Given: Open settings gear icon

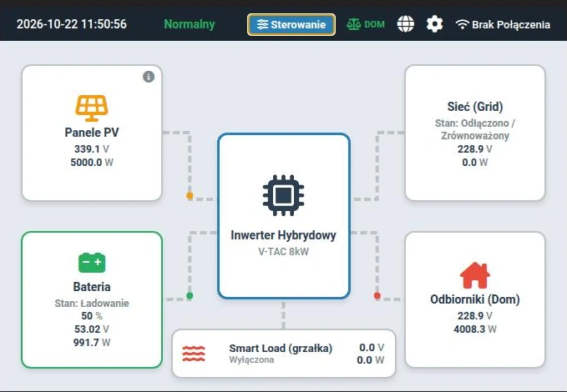Looking at the screenshot, I should (x=434, y=24).
